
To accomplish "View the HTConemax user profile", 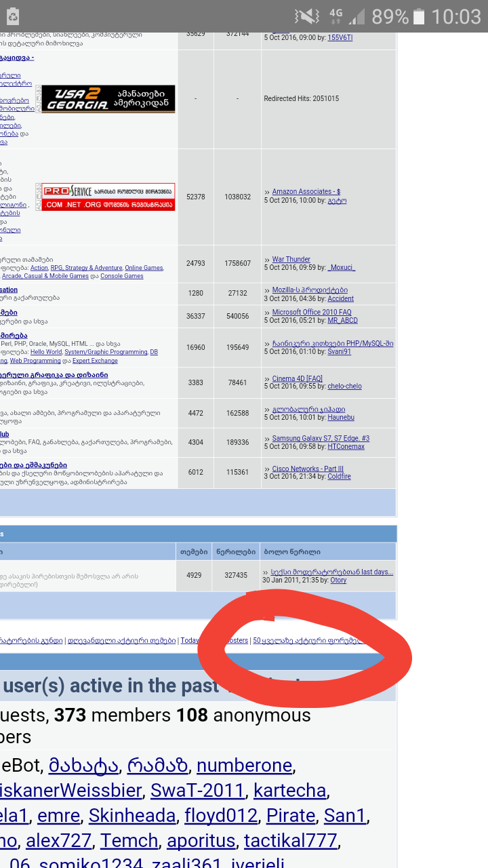I will pos(346,446).
